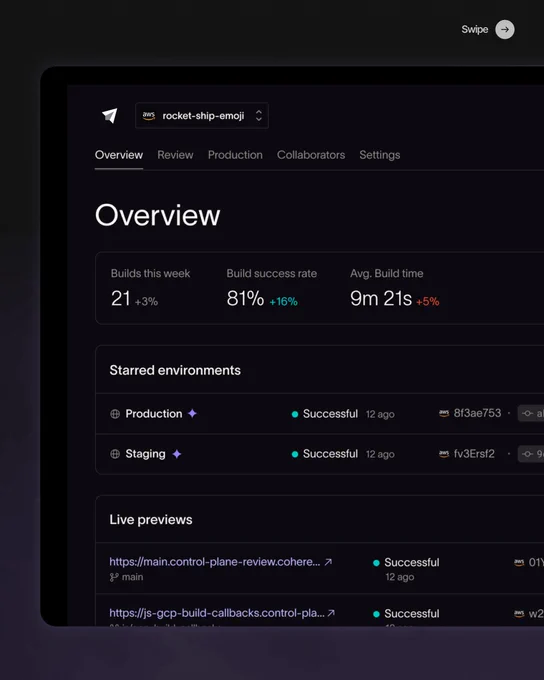544x680 pixels.
Task: Go to the Collaborators tab
Action: pos(311,155)
